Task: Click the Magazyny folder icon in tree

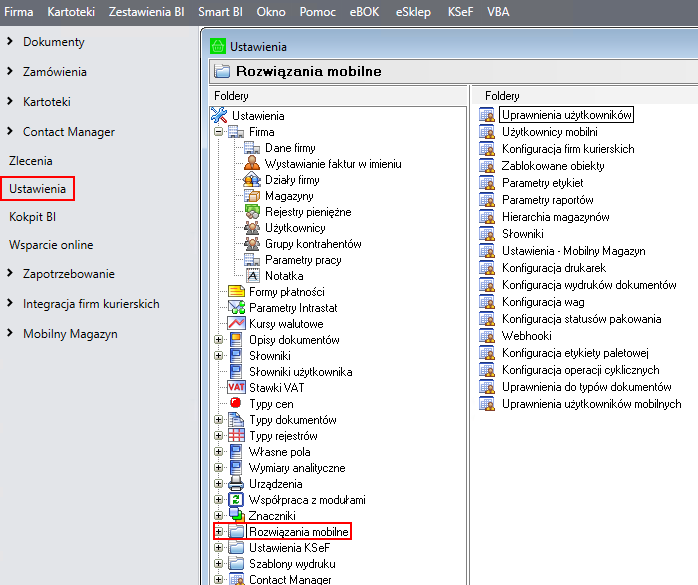Action: pyautogui.click(x=253, y=196)
